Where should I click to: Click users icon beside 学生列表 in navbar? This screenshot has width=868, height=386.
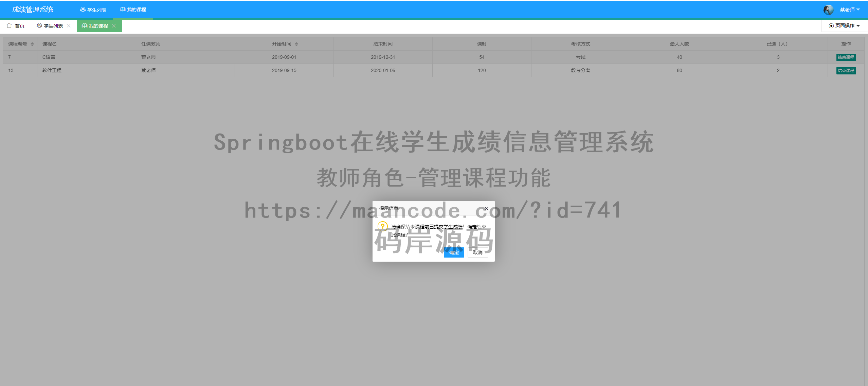pyautogui.click(x=83, y=10)
